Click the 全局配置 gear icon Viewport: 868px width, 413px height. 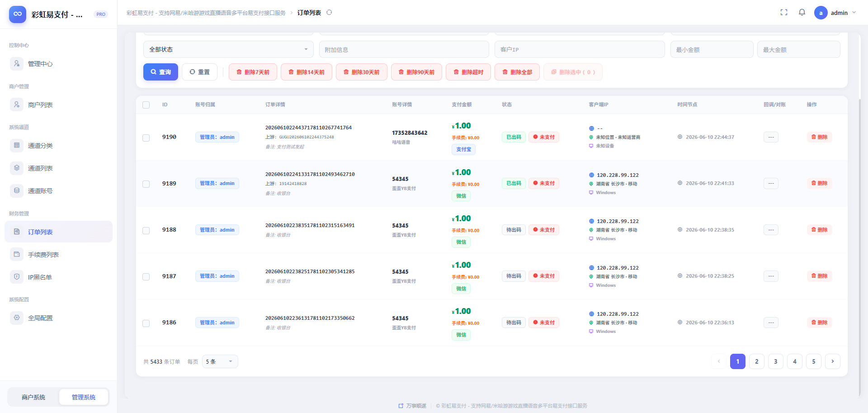point(17,318)
